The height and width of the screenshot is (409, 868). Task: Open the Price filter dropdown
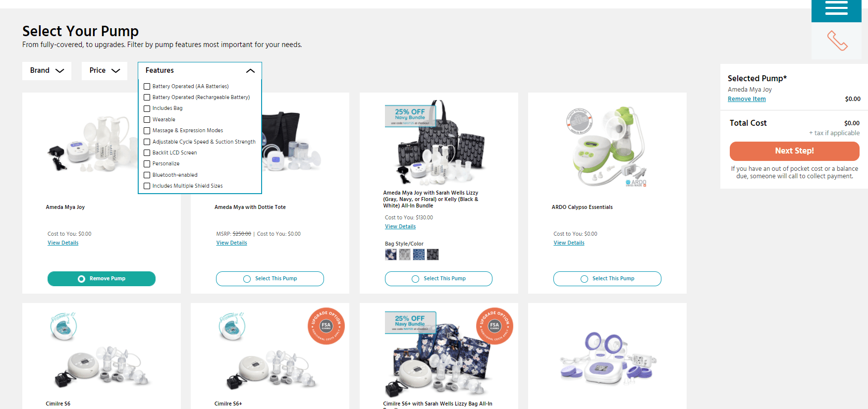point(105,71)
